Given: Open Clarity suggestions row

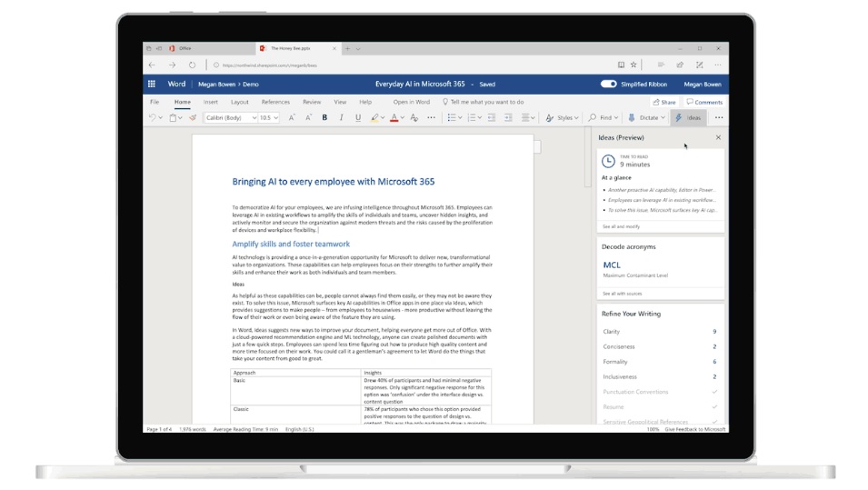Looking at the screenshot, I should [661, 332].
